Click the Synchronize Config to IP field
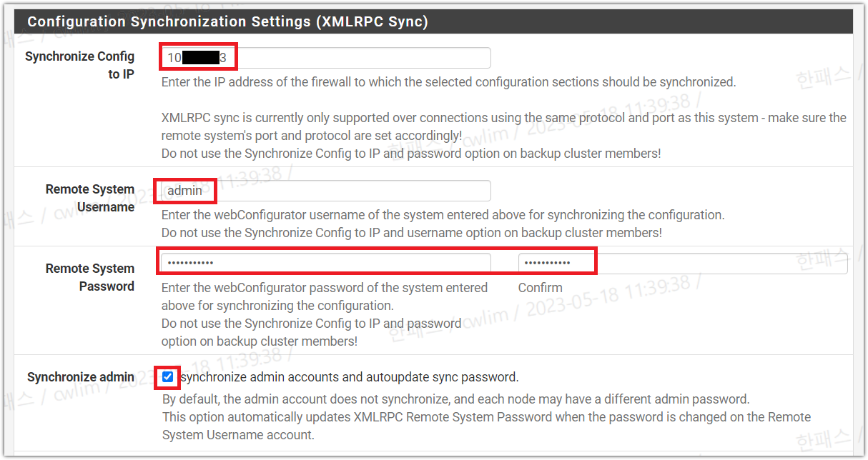 tap(325, 58)
